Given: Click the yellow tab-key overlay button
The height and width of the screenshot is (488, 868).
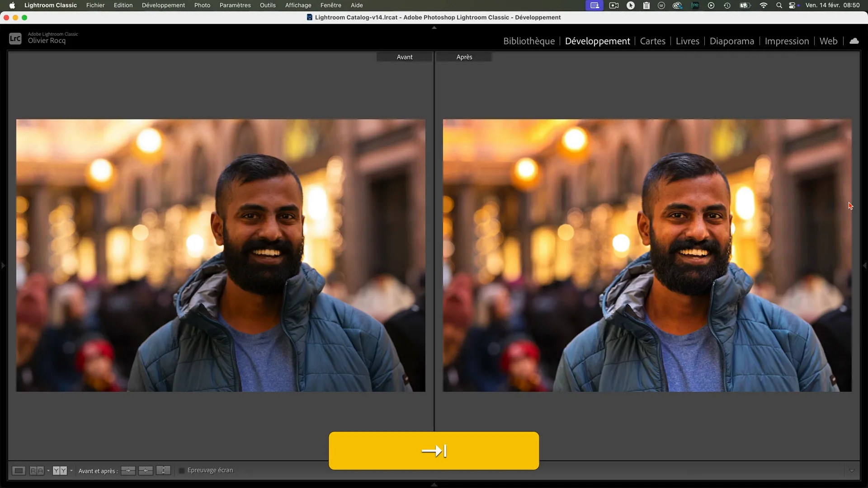Looking at the screenshot, I should pos(434,450).
